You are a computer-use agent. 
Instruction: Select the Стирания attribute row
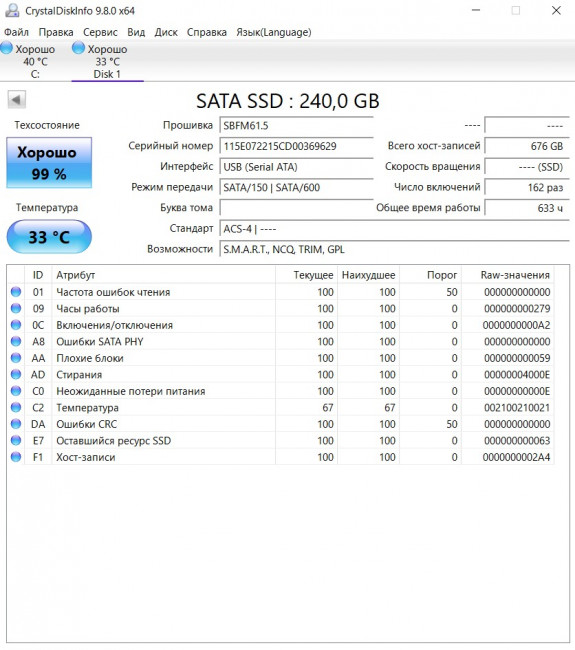281,374
